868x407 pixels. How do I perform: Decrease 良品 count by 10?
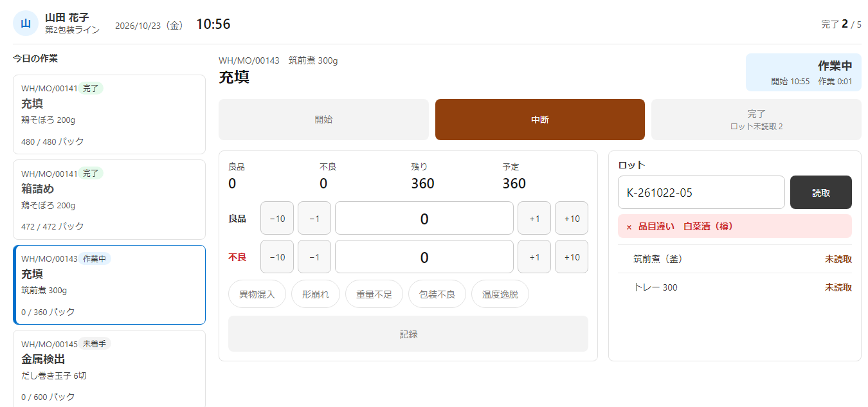point(277,218)
